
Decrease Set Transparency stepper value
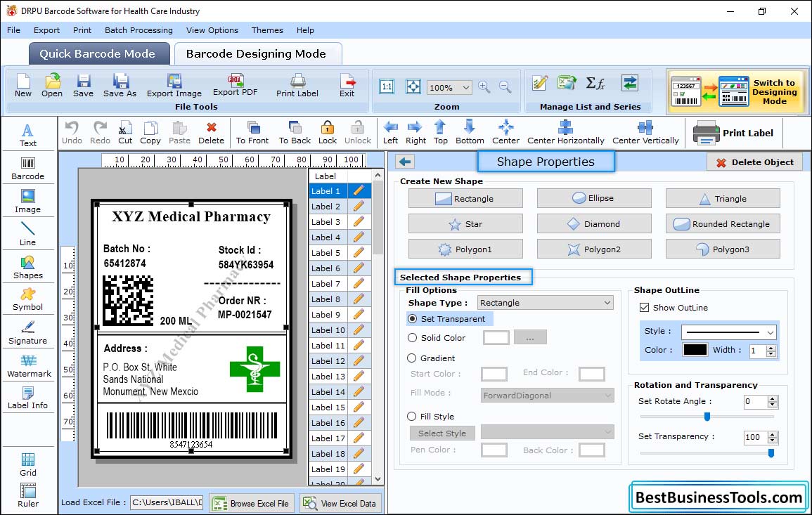coord(773,441)
